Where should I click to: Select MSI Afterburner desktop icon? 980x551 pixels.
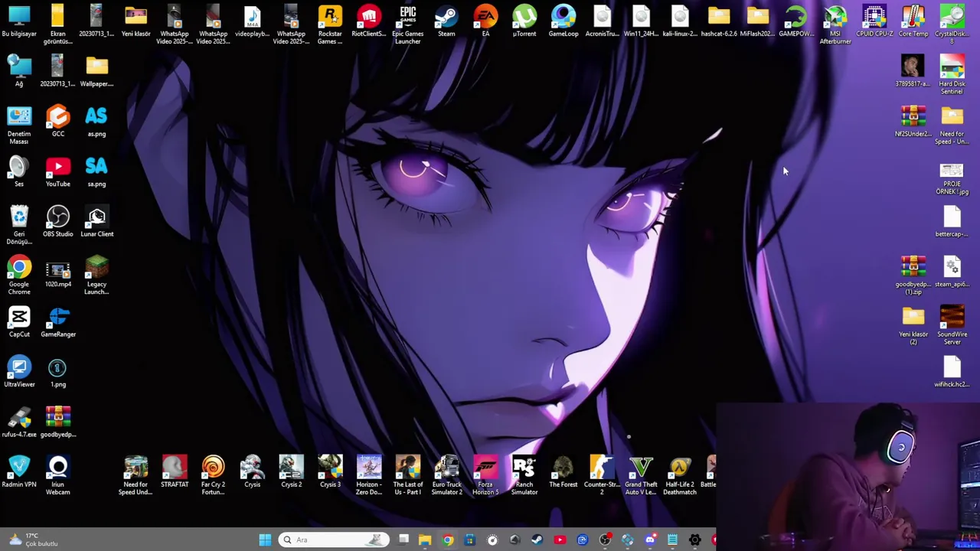[835, 24]
